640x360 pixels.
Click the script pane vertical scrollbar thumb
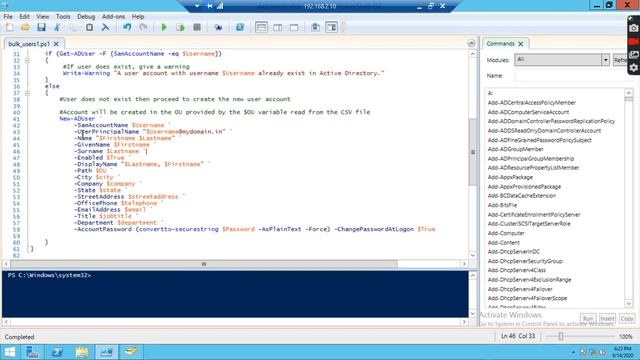[x=473, y=152]
